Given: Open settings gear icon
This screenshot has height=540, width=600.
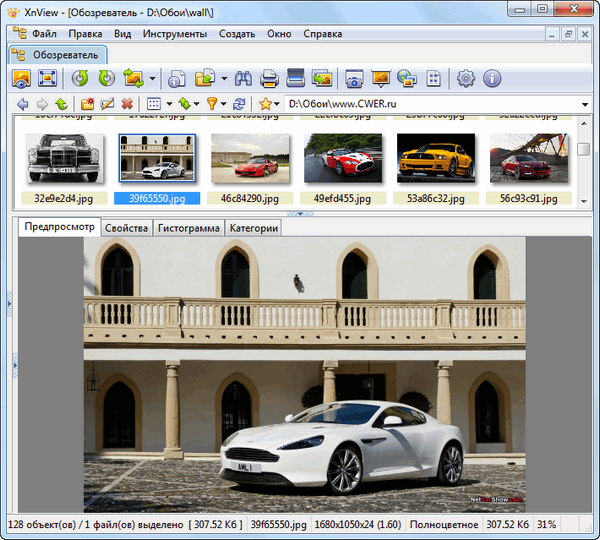Looking at the screenshot, I should pos(465,78).
